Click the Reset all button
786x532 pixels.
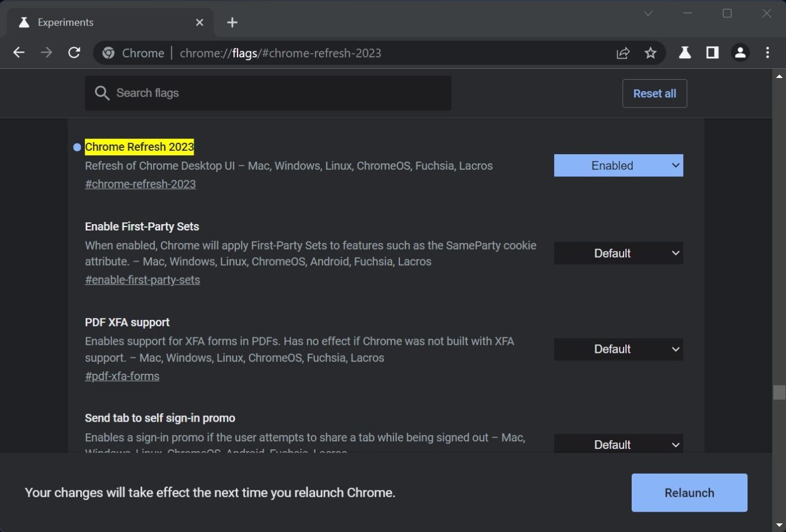654,94
